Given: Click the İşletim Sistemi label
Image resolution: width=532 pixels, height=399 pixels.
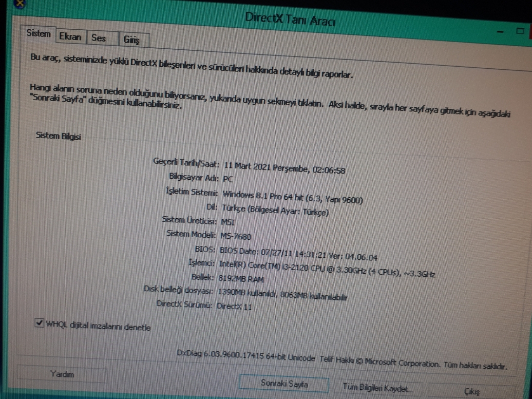Looking at the screenshot, I should click(x=192, y=192).
